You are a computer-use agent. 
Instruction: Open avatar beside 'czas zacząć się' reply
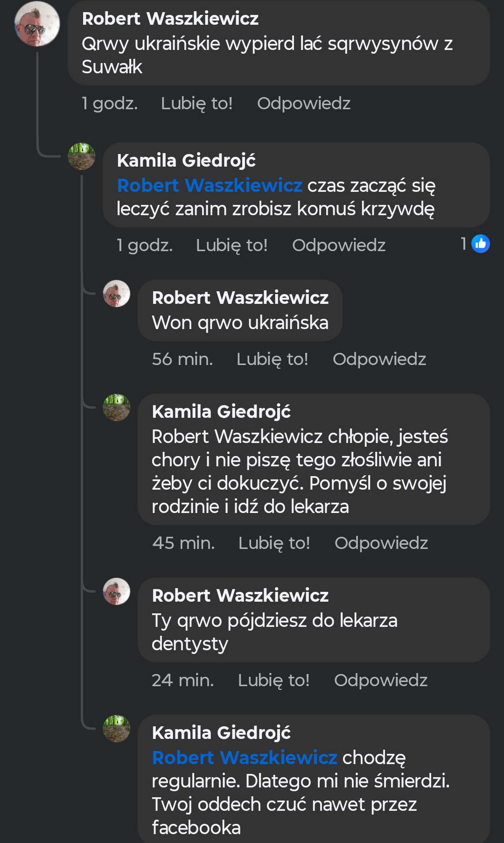pos(82,156)
